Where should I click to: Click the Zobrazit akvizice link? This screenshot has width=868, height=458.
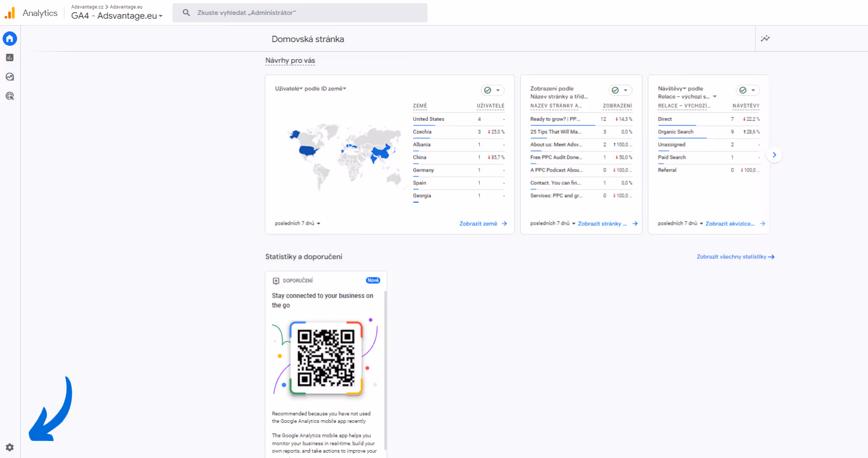(730, 224)
